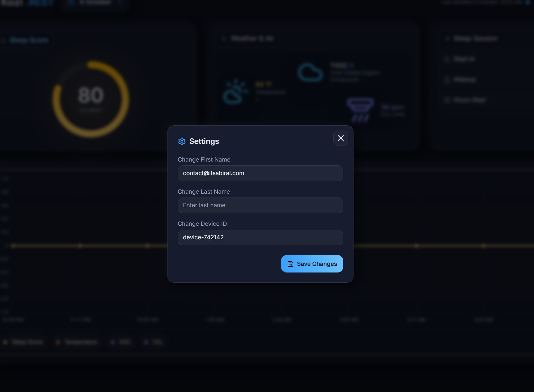The image size is (534, 392).
Task: Click the Settings dialog title text
Action: pos(204,141)
